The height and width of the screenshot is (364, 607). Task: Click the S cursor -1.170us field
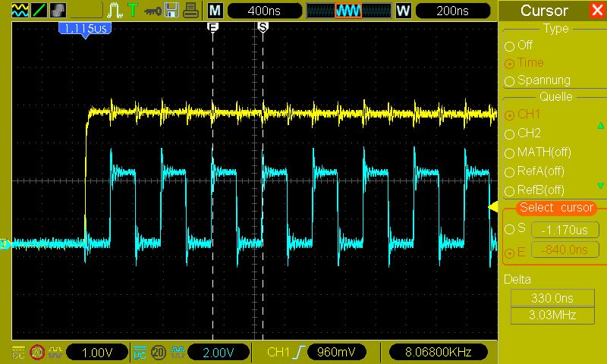[565, 231]
